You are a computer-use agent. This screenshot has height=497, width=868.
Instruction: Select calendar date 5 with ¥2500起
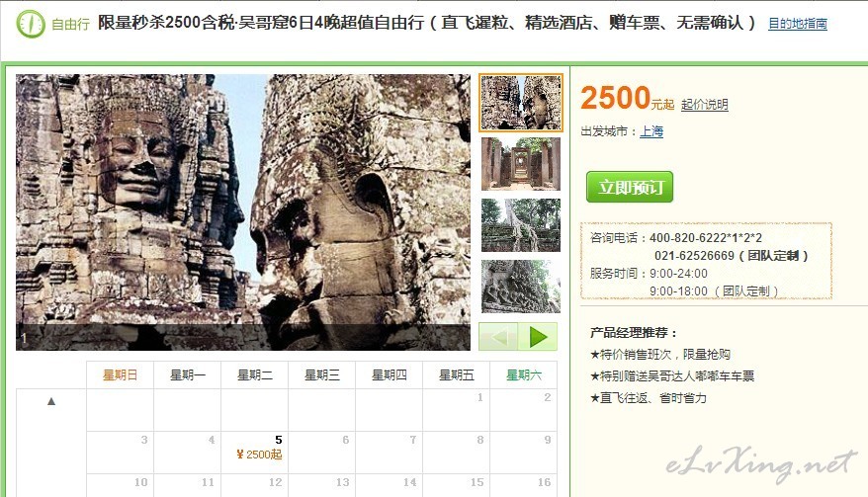coord(255,453)
